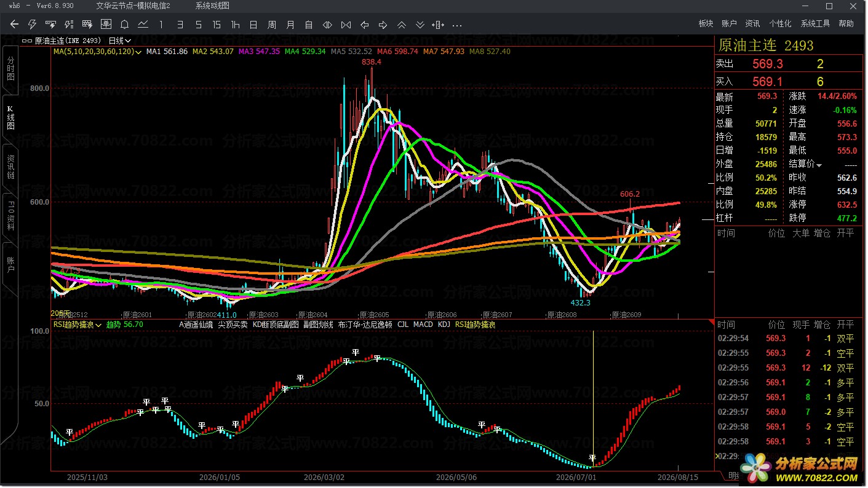868x488 pixels.
Task: Click the 838.4 high price label
Action: pyautogui.click(x=372, y=62)
